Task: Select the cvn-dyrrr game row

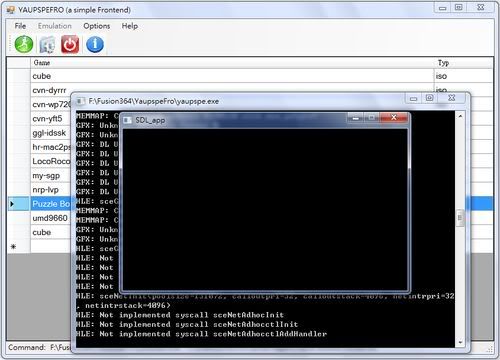Action: [49, 90]
